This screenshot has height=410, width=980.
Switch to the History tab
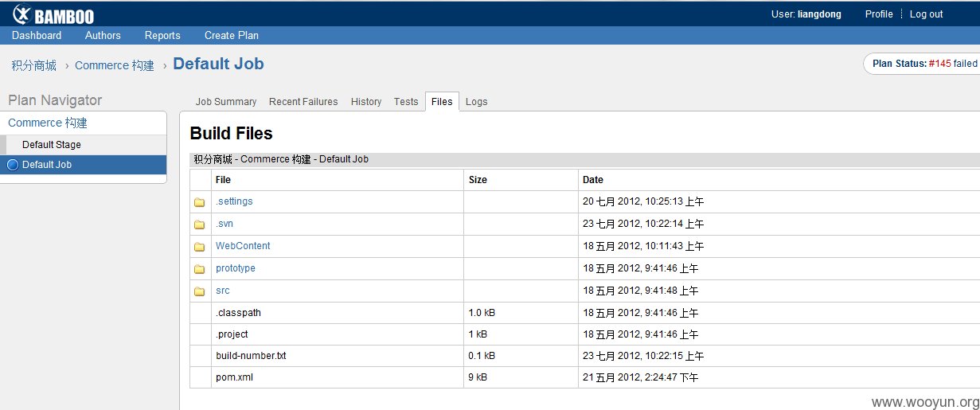pos(366,102)
